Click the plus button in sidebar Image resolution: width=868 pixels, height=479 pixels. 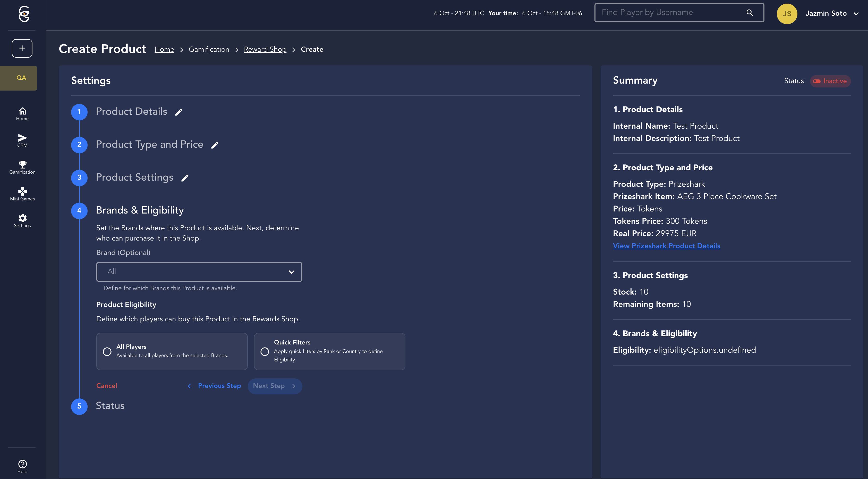tap(22, 48)
